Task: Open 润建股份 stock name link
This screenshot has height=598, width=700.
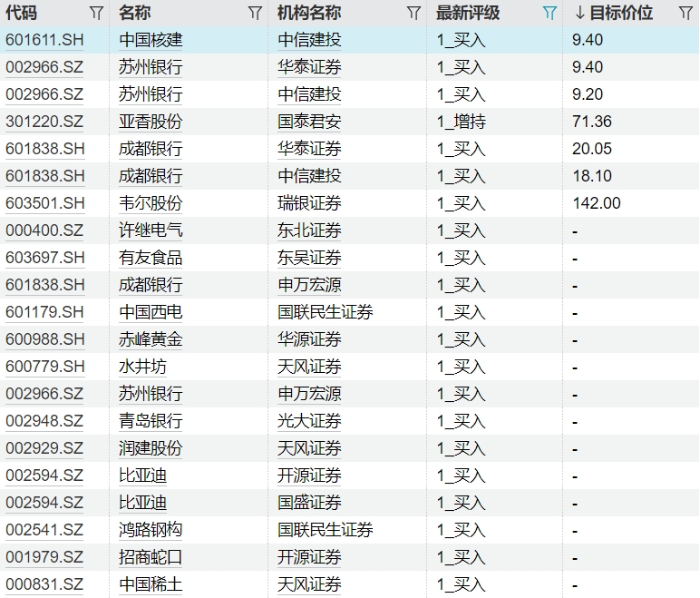Action: tap(151, 448)
